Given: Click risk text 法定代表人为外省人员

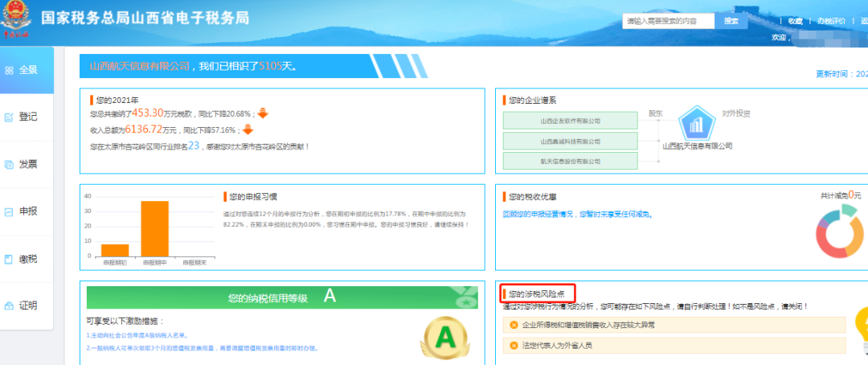Looking at the screenshot, I should (x=558, y=346).
